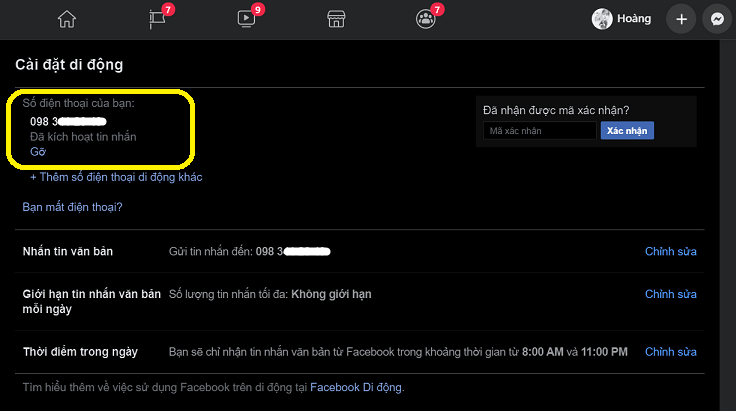Click the Không giới hạn value
The width and height of the screenshot is (736, 411).
[x=331, y=294]
